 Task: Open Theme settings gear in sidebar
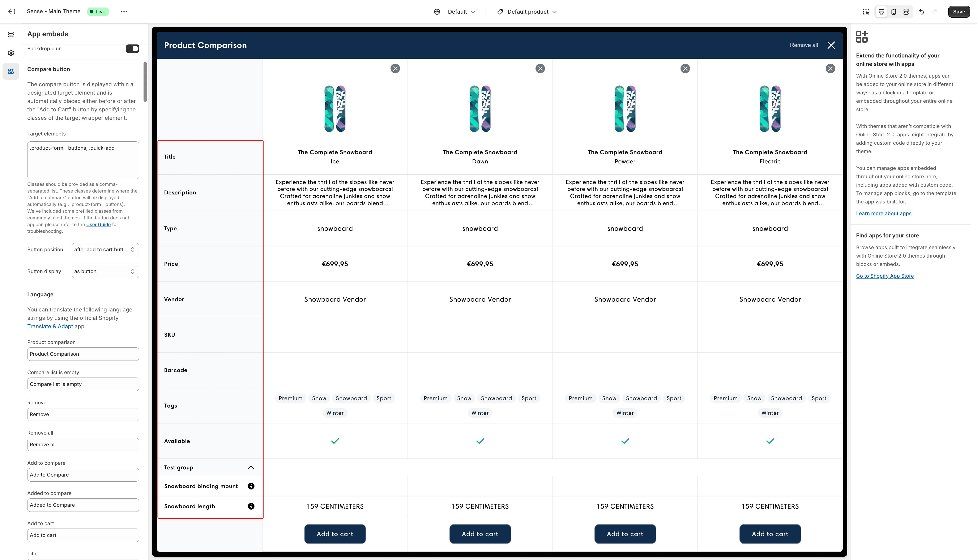(11, 53)
